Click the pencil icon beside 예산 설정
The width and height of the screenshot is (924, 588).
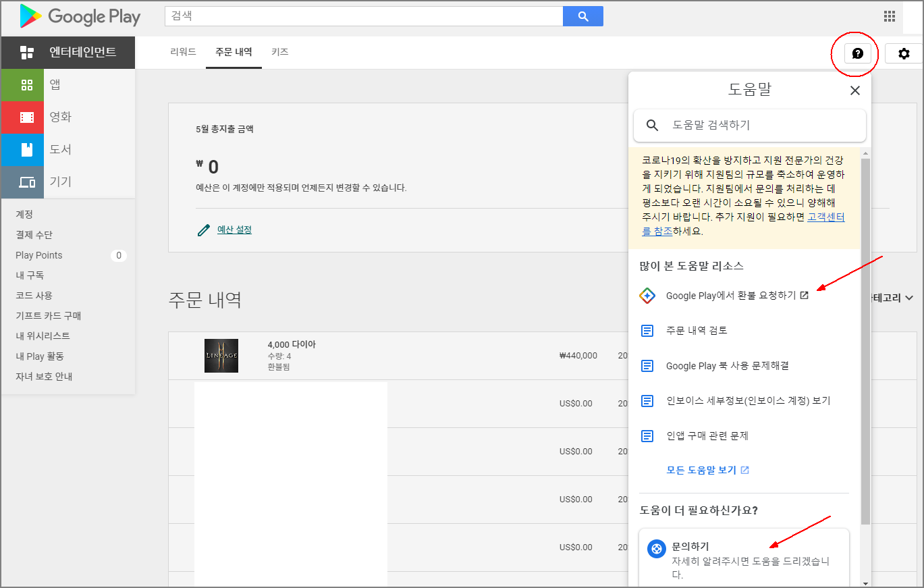click(203, 230)
